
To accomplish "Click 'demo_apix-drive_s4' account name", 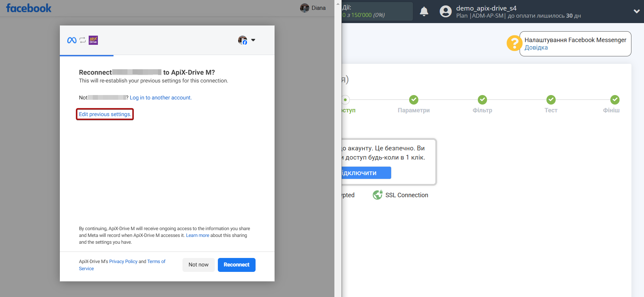I will [x=486, y=8].
